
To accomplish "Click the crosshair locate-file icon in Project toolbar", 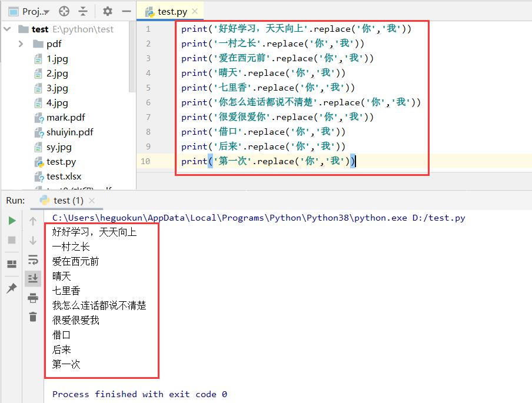I will coord(64,11).
